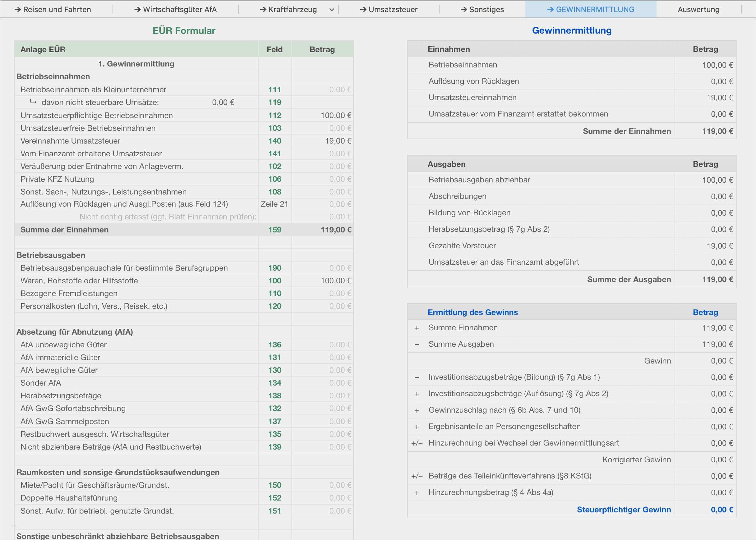Select the Sonstiges tab
The width and height of the screenshot is (756, 540).
pyautogui.click(x=482, y=9)
